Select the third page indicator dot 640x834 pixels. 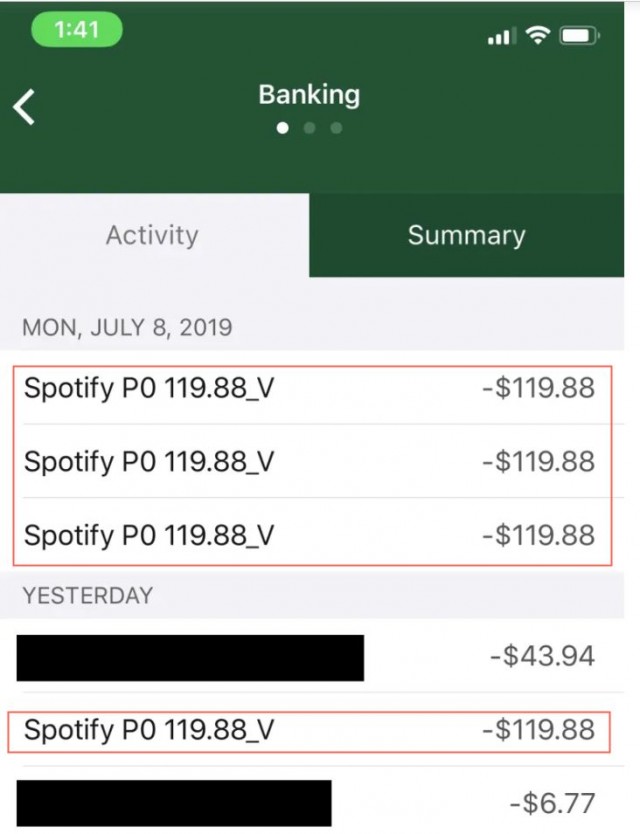coord(336,128)
